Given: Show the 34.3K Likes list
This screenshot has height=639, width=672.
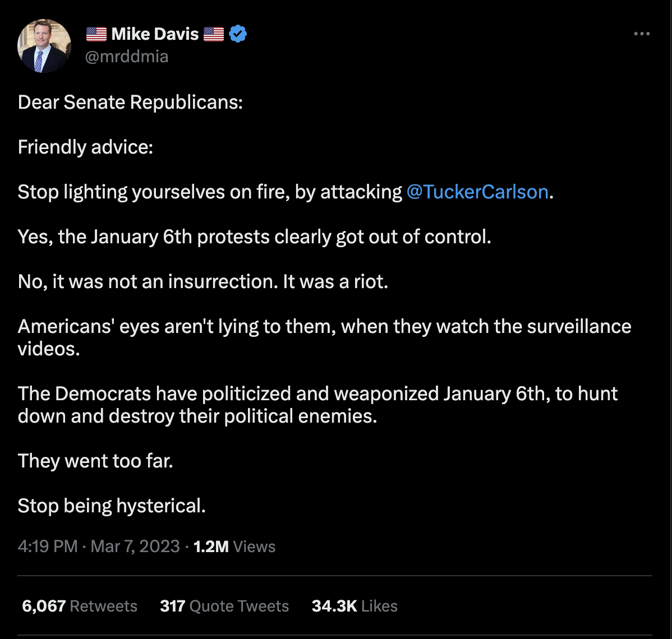Looking at the screenshot, I should point(355,606).
